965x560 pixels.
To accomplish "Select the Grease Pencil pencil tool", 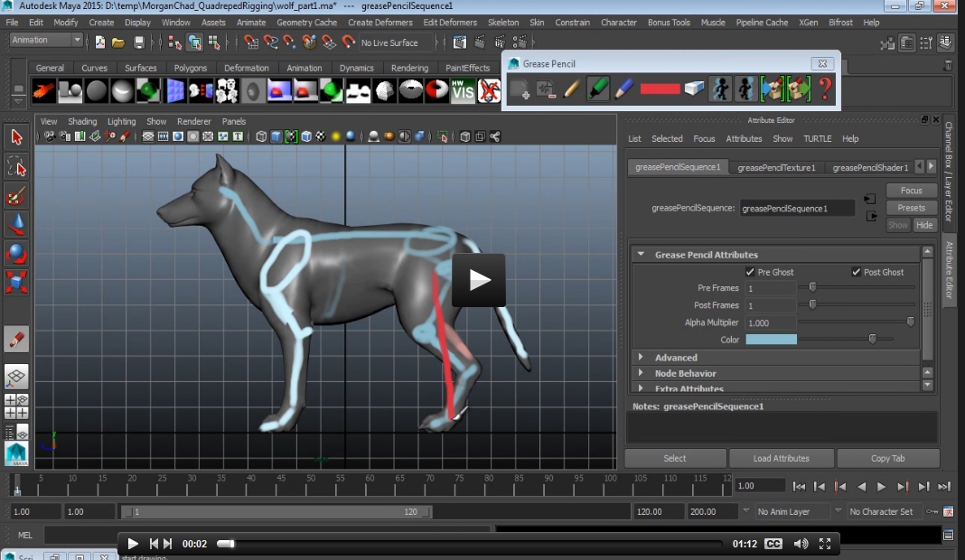I will [571, 89].
